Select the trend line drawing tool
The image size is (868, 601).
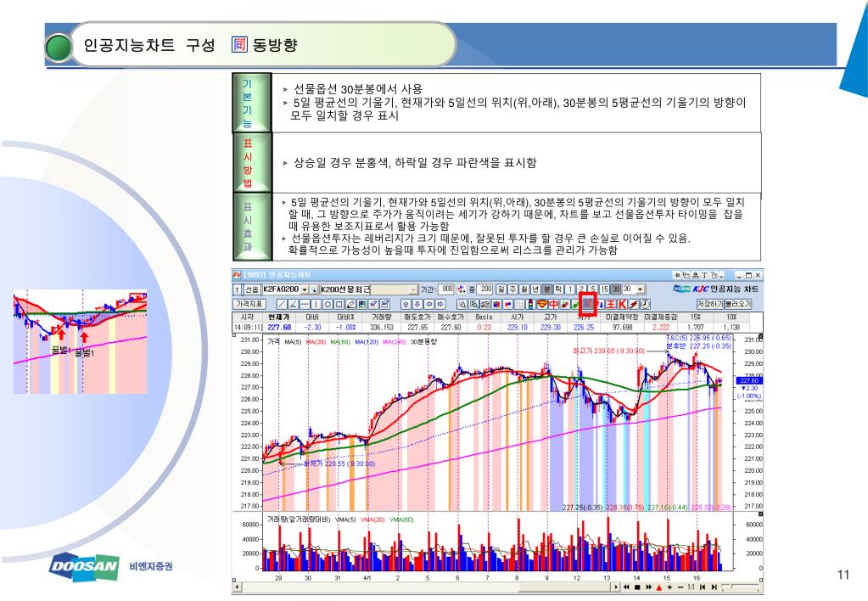pyautogui.click(x=282, y=304)
